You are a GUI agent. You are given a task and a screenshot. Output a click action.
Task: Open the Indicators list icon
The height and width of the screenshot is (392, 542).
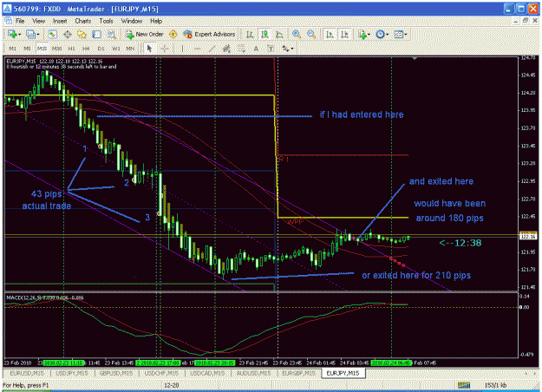coord(362,34)
